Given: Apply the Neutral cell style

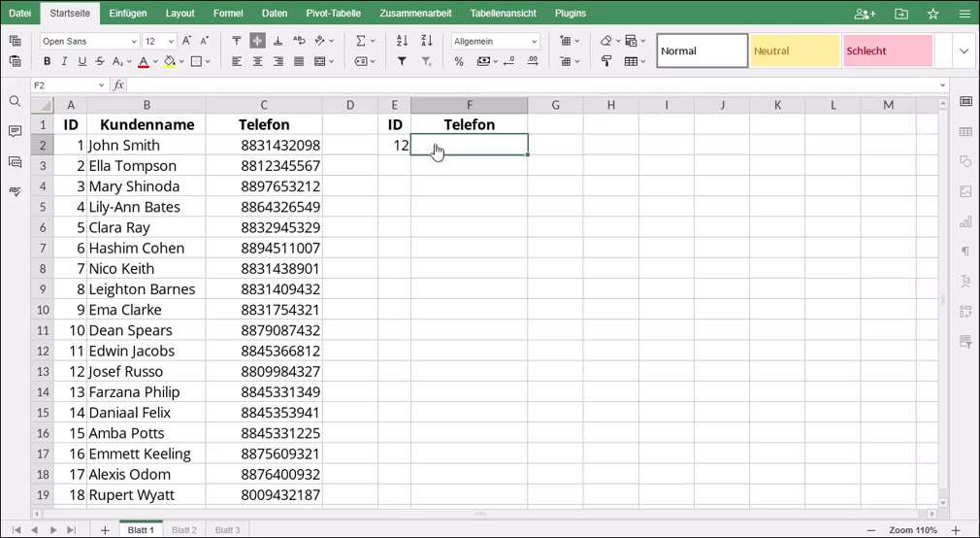Looking at the screenshot, I should tap(795, 51).
